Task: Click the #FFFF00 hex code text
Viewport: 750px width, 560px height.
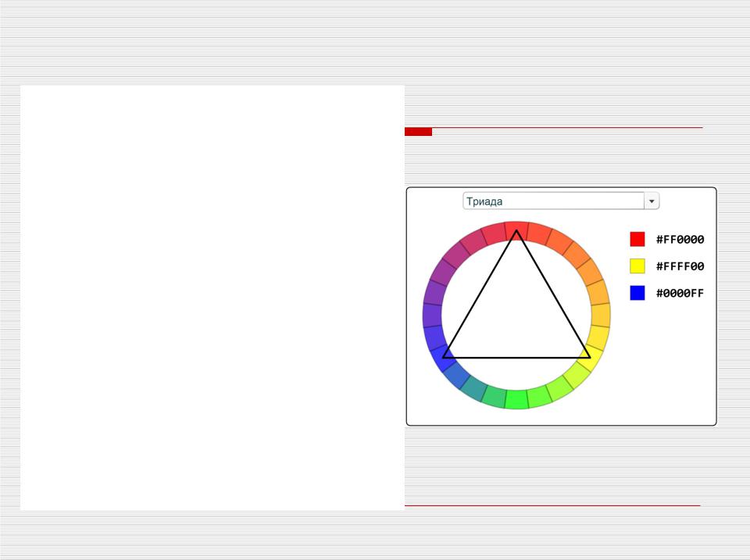Action: coord(680,266)
